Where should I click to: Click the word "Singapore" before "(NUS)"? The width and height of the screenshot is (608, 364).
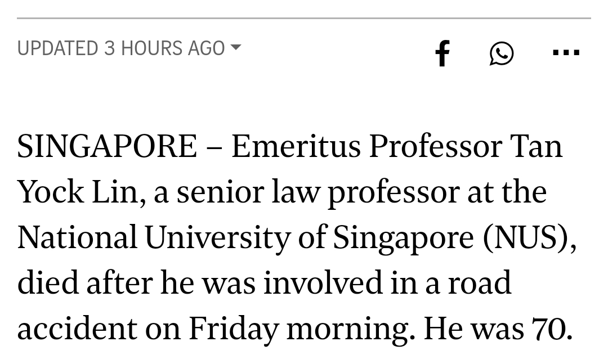point(403,237)
